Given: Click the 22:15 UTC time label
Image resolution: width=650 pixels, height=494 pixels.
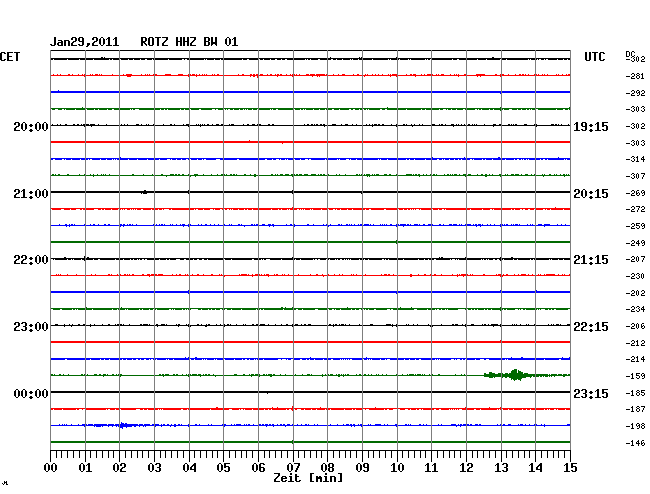Looking at the screenshot, I should [x=591, y=327].
